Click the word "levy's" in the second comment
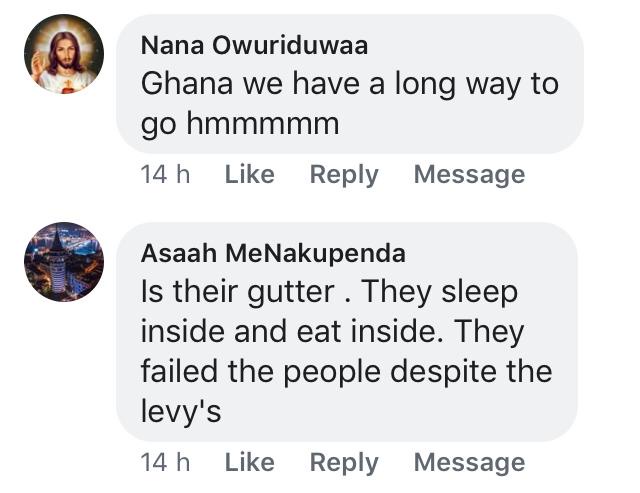 (181, 411)
